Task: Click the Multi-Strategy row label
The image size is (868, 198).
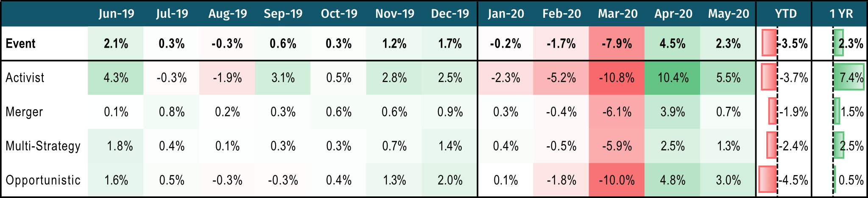Action: (x=43, y=146)
